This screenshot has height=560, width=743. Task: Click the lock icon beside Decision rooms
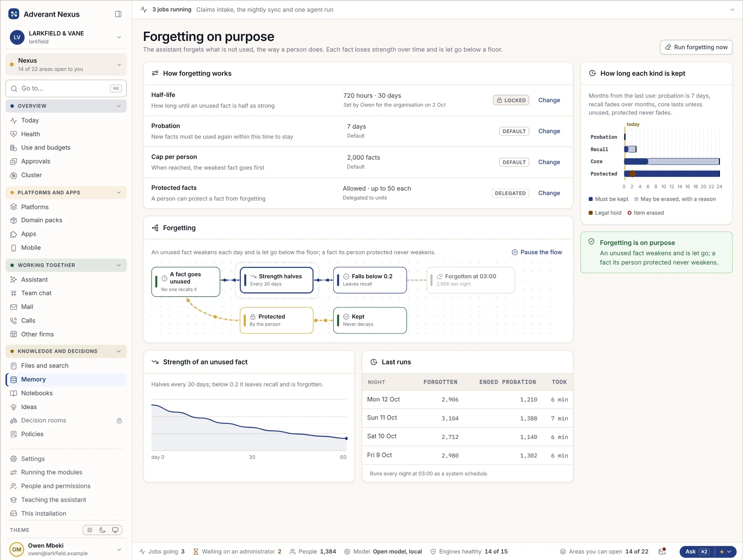(119, 421)
